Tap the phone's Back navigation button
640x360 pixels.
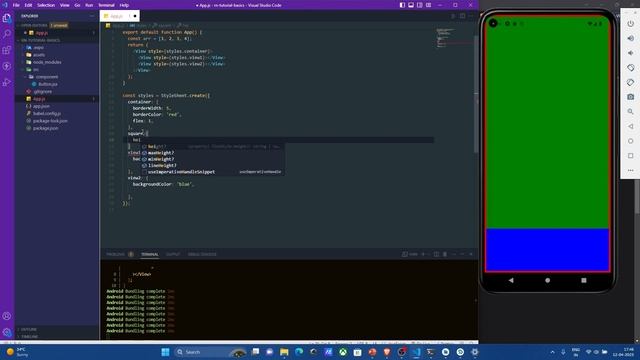[511, 280]
